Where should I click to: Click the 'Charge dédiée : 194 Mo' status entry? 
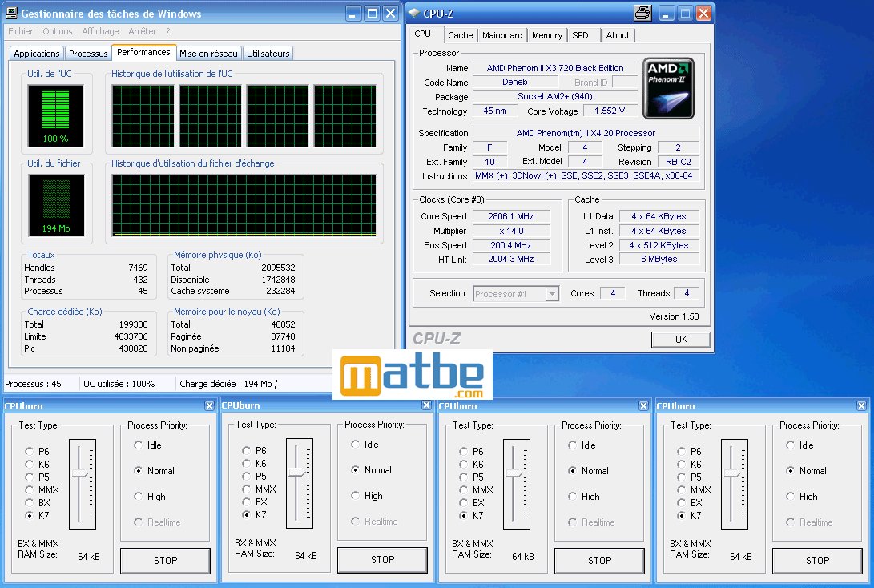pos(228,384)
